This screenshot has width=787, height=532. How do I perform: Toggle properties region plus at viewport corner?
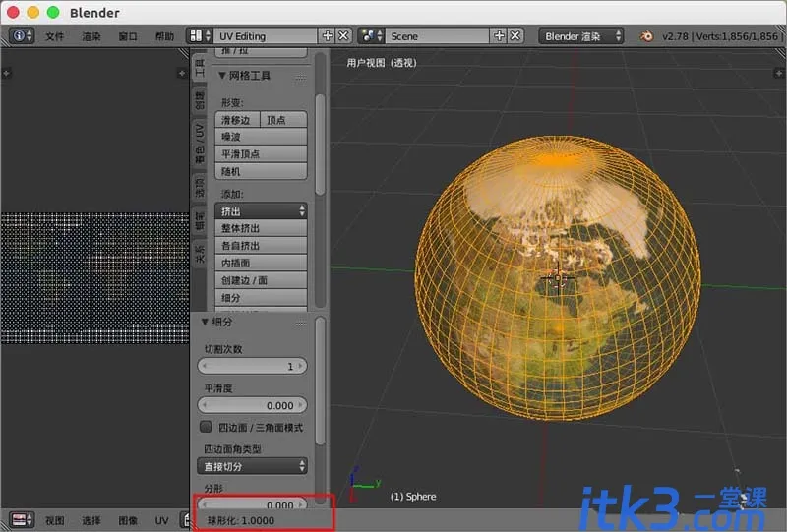point(778,74)
